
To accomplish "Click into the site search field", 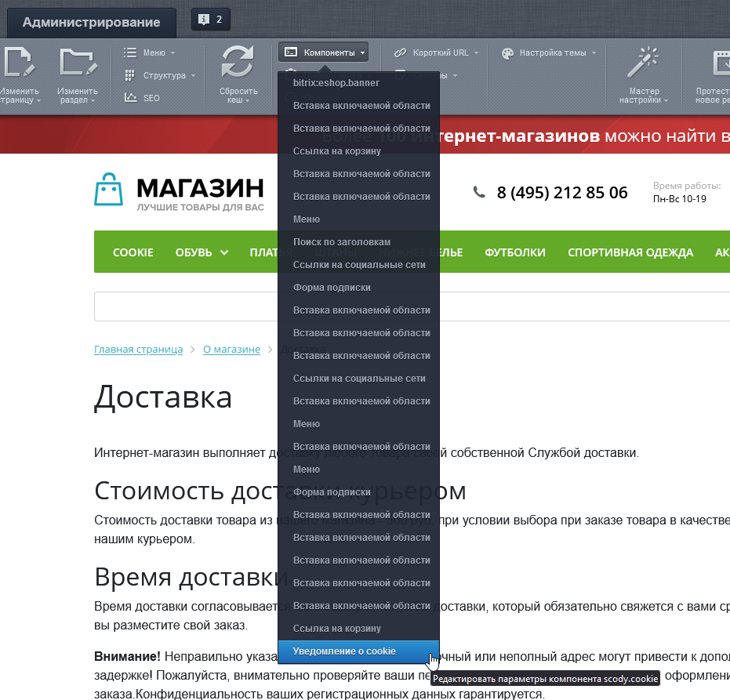I will 412,306.
